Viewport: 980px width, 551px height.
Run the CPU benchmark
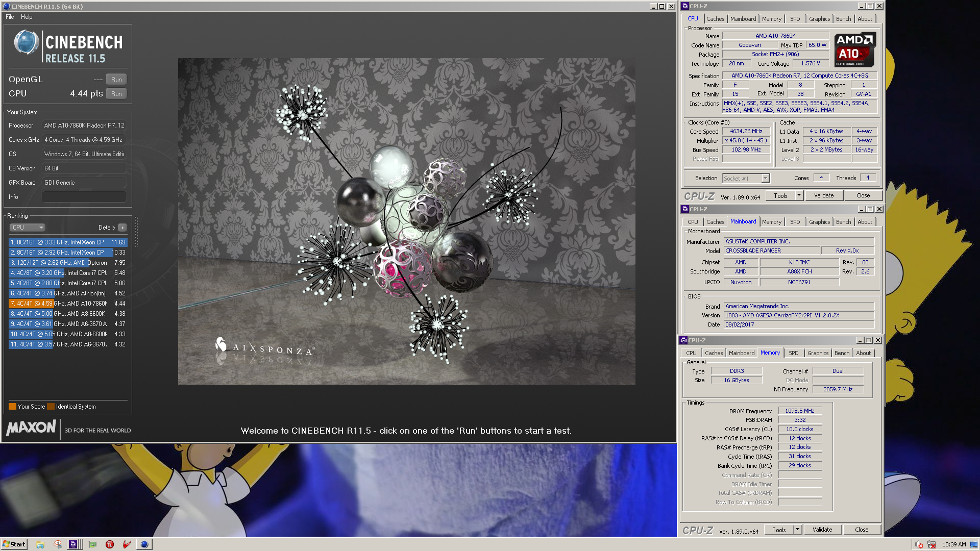[x=116, y=94]
